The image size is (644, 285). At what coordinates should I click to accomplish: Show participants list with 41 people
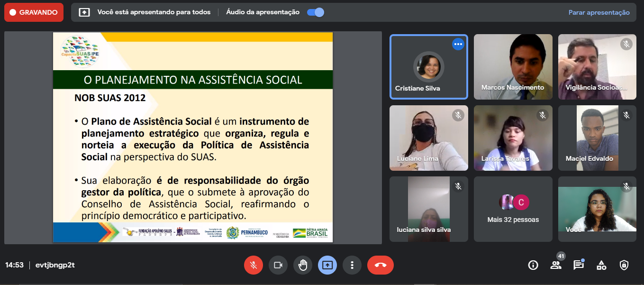(556, 265)
